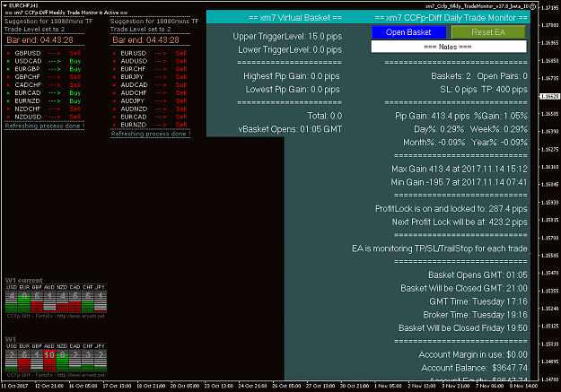Click the red x beside NZDUSD
Screen dimensions: 561x392
click(8, 117)
